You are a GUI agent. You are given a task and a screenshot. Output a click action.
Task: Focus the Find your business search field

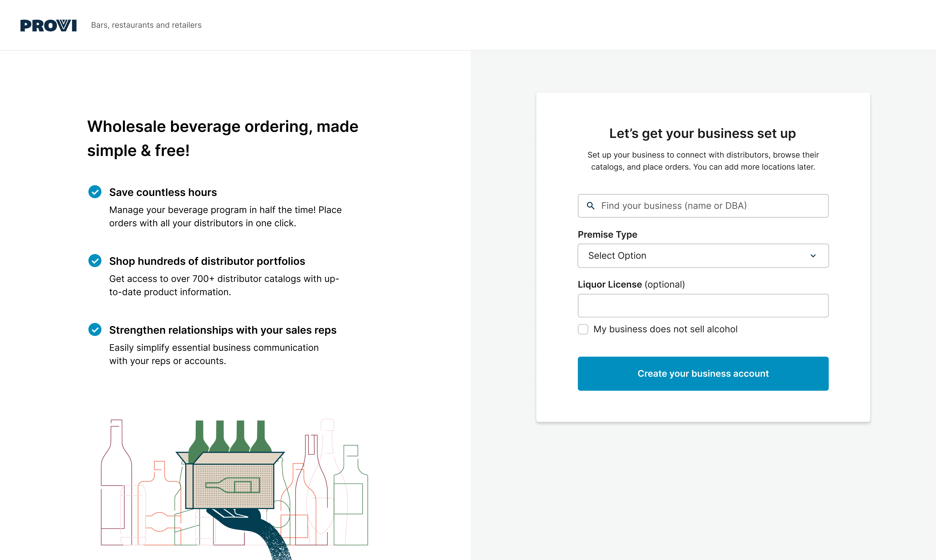pyautogui.click(x=710, y=206)
